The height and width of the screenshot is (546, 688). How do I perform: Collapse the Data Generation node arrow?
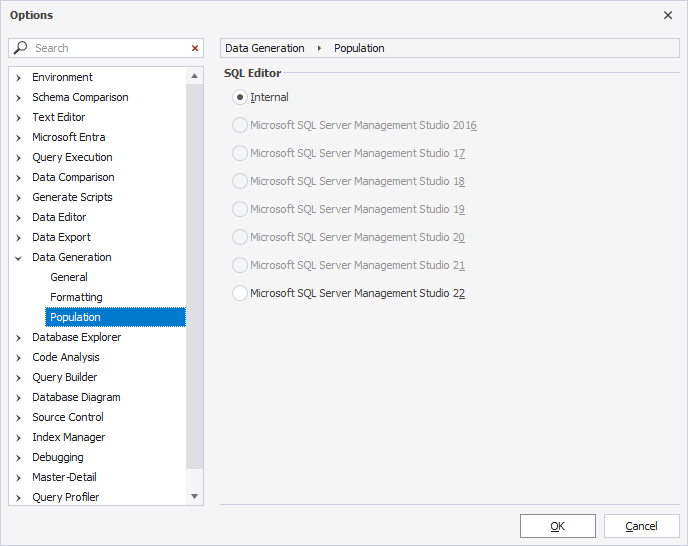[x=18, y=258]
